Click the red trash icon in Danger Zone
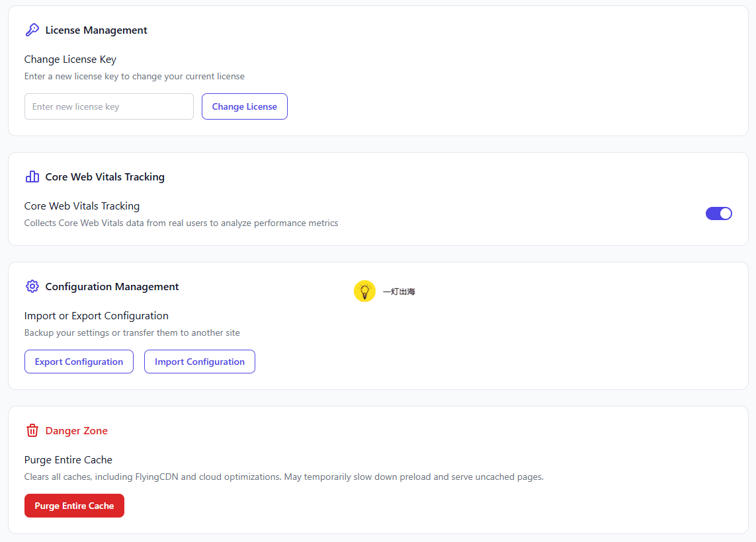Screen dimensions: 756x542 coord(32,430)
